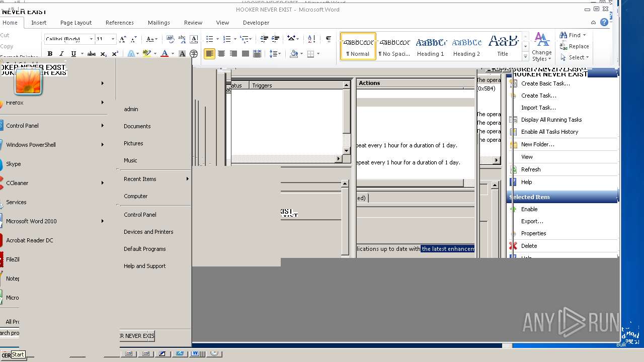Increase paragraph indent

coord(275,39)
